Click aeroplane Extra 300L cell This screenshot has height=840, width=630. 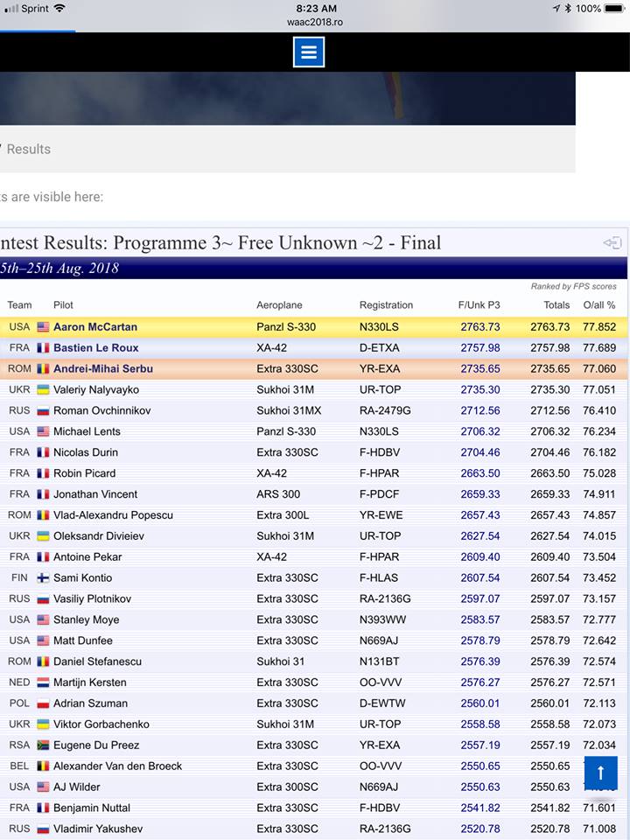click(x=283, y=514)
